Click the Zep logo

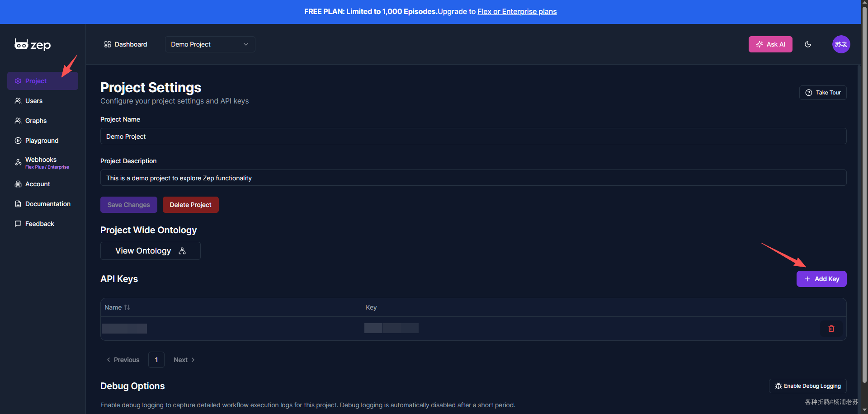[x=33, y=44]
